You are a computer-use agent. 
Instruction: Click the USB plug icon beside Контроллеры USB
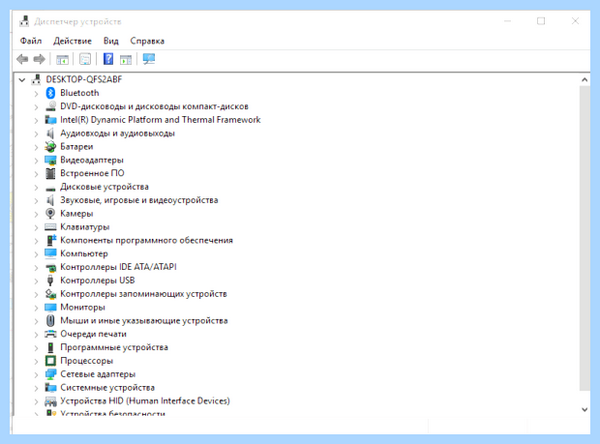pos(50,281)
